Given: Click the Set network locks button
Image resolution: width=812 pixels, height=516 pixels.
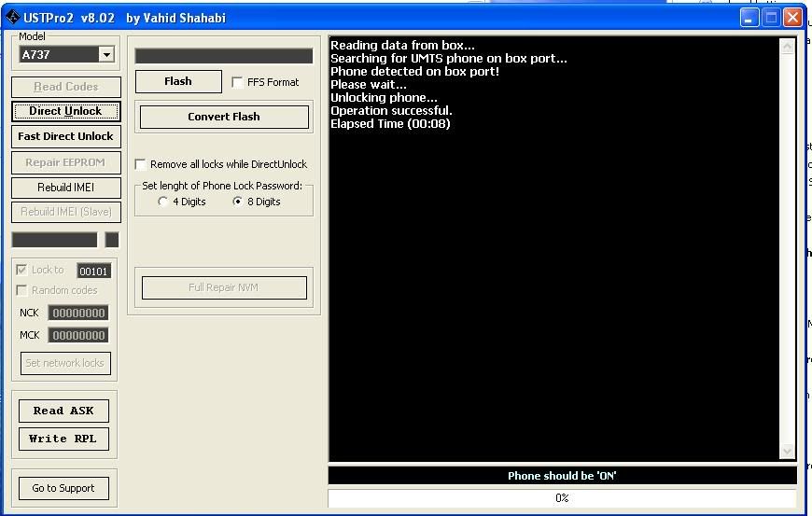Looking at the screenshot, I should click(65, 363).
